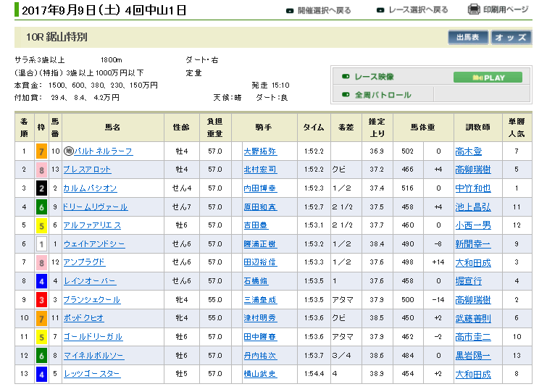Click the icon before レース選択へ戻る
Image resolution: width=547 pixels, height=392 pixels.
pyautogui.click(x=381, y=11)
